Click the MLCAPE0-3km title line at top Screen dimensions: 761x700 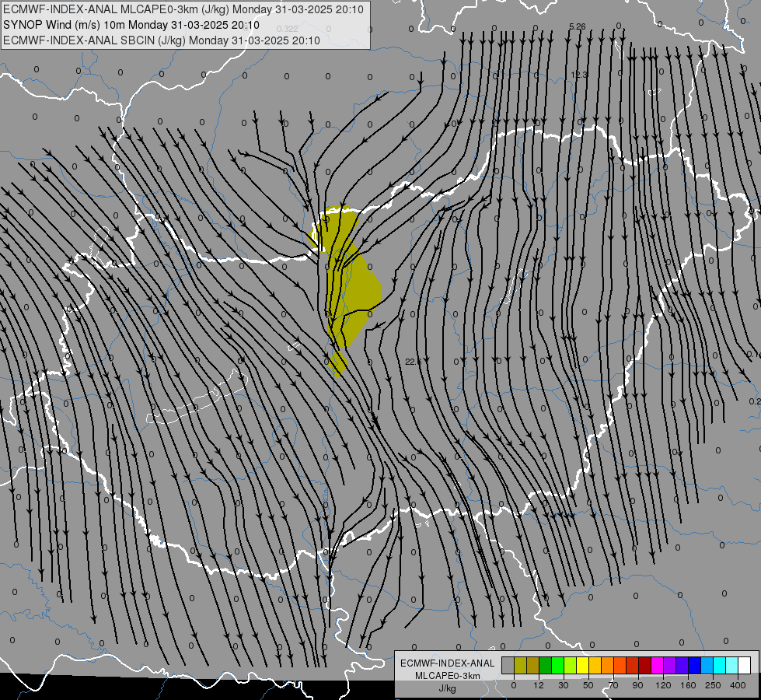click(183, 9)
